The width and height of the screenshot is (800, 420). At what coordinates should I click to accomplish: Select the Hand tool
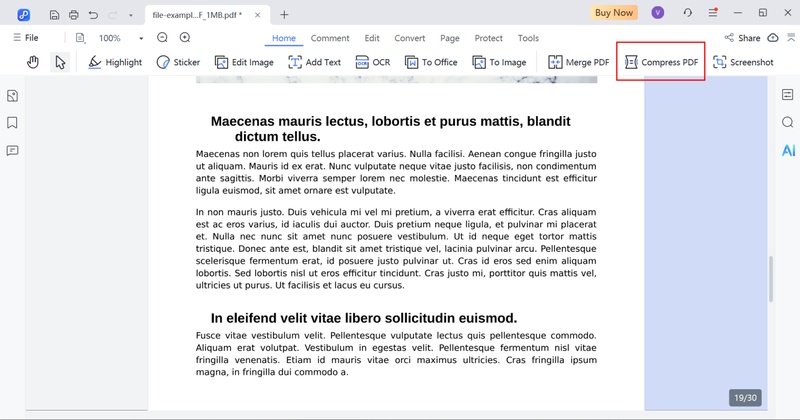tap(33, 62)
